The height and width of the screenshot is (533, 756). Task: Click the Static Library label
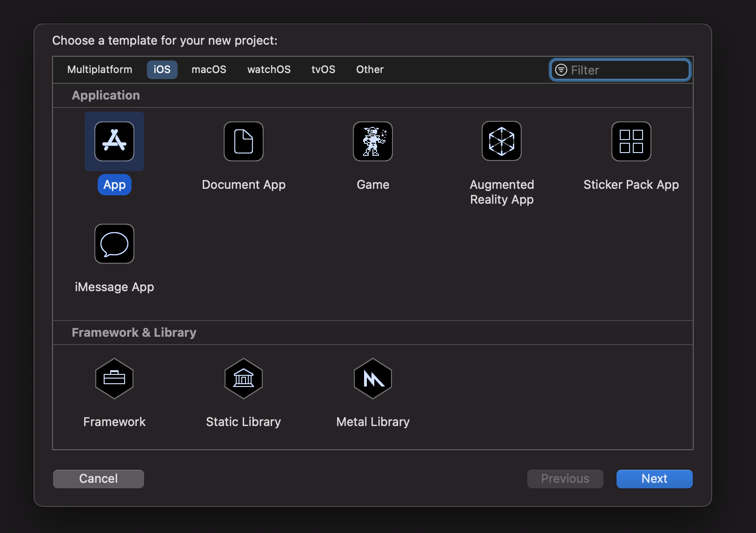tap(244, 422)
